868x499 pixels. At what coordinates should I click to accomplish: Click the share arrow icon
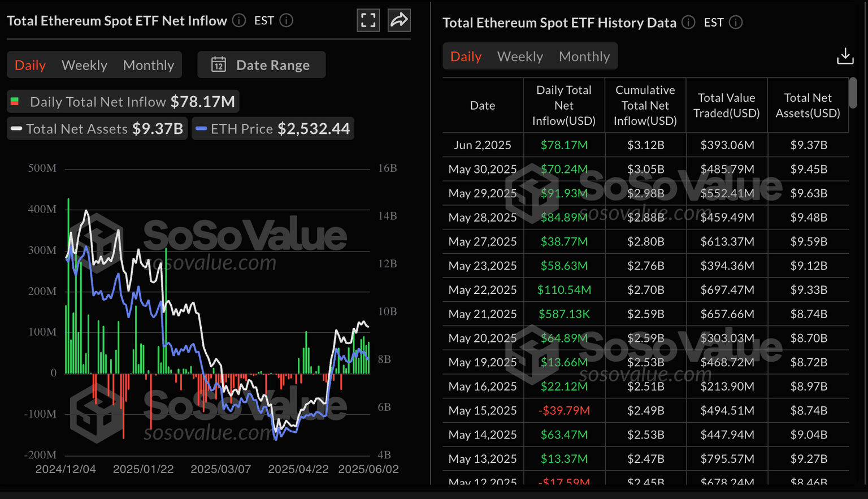tap(399, 21)
